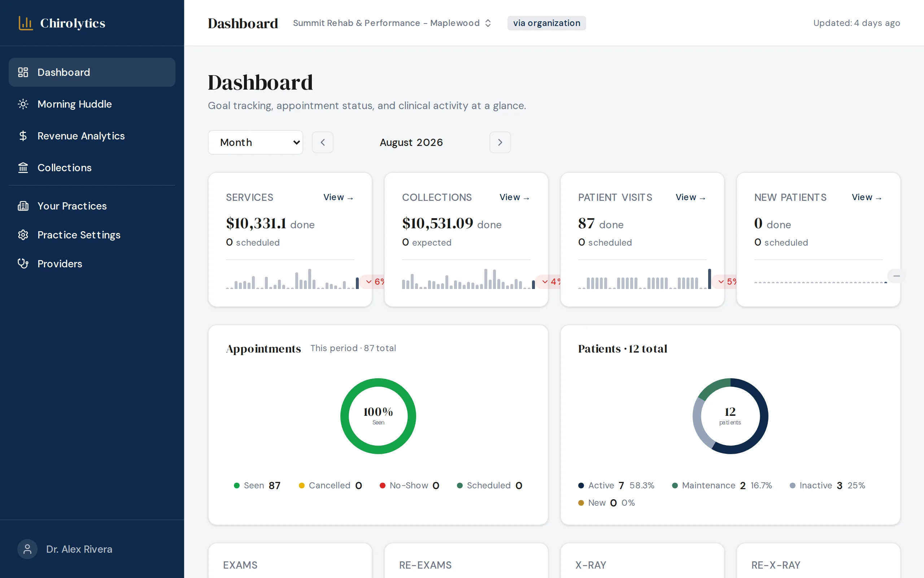Open the Providers sidebar item

tap(92, 263)
